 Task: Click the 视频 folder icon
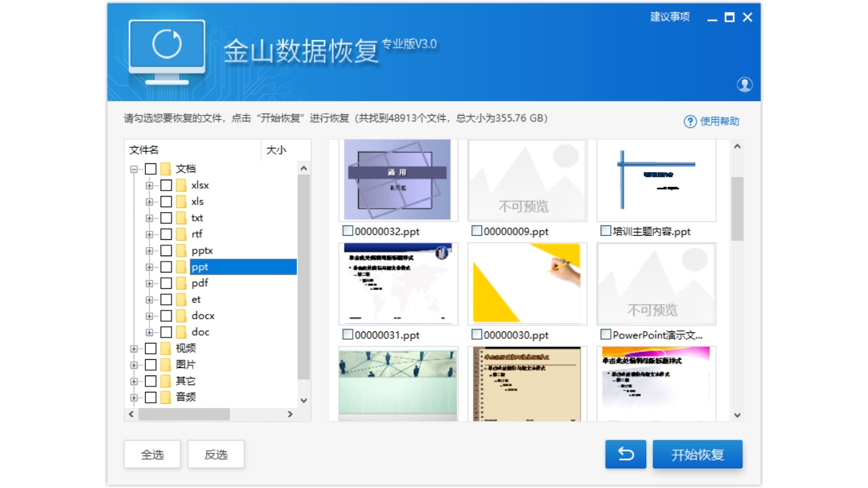coord(165,348)
